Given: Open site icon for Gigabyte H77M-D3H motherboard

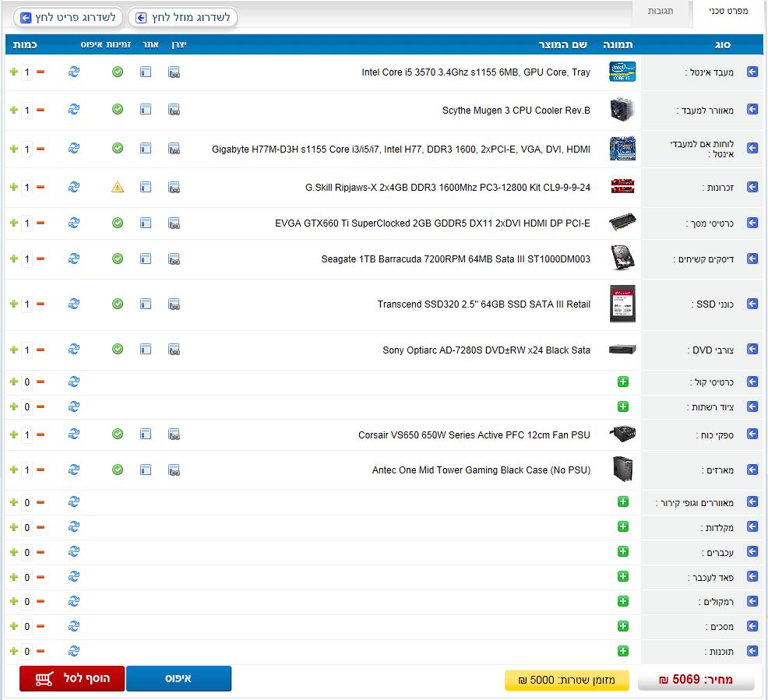Looking at the screenshot, I should pos(146,148).
